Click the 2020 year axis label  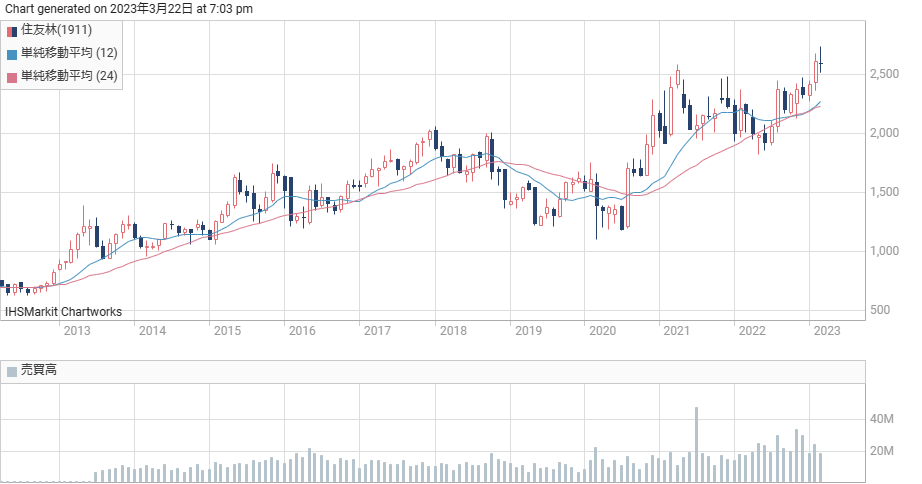tap(603, 331)
